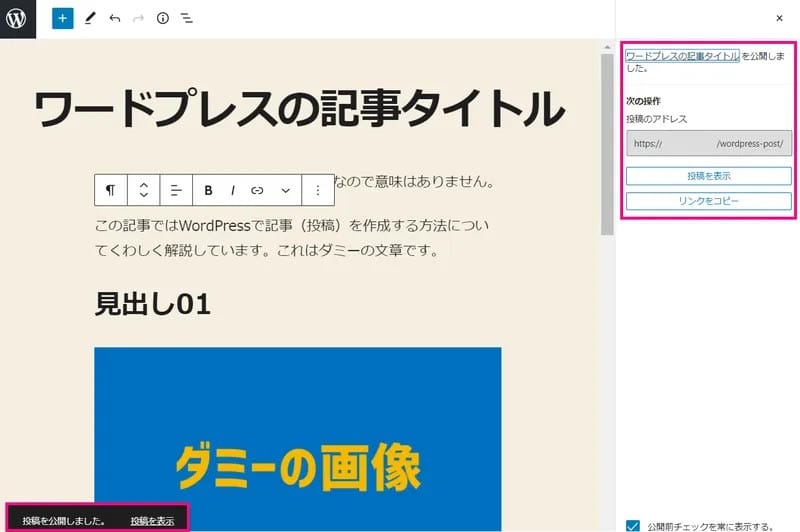Move block using up/down arrows
Screen dimensions: 800x532
tap(143, 190)
